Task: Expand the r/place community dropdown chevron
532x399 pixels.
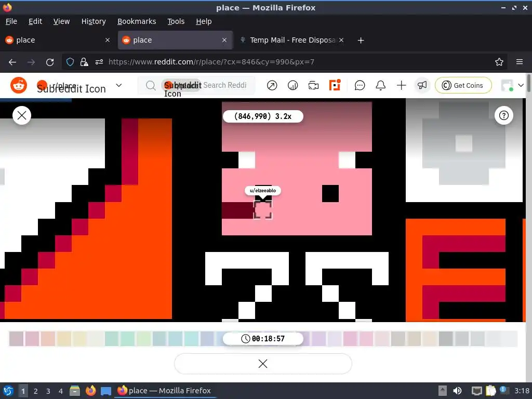Action: point(119,85)
